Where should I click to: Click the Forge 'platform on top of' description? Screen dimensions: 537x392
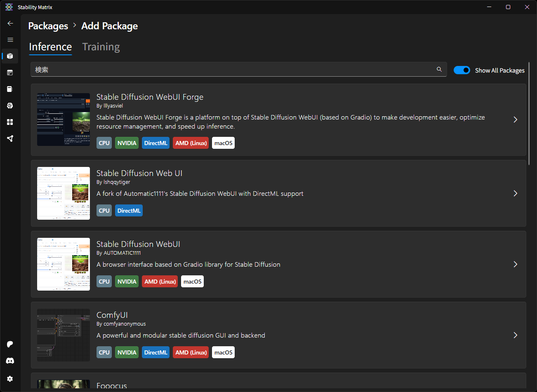(x=291, y=122)
